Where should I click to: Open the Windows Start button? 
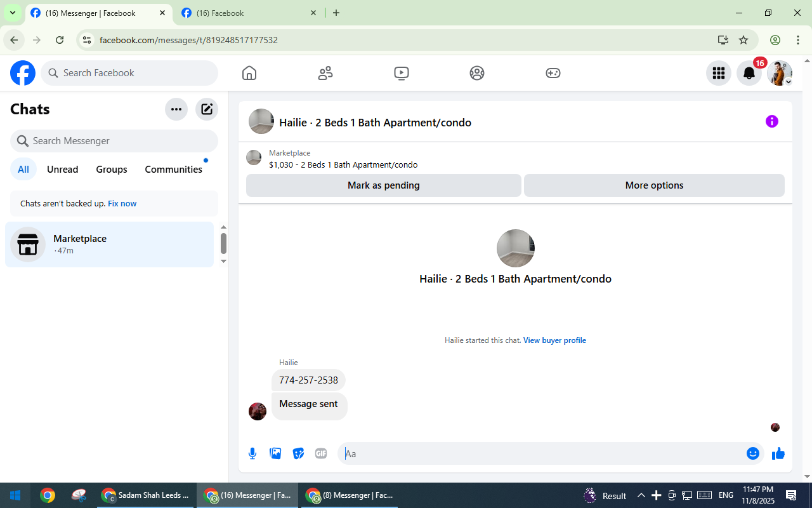15,495
